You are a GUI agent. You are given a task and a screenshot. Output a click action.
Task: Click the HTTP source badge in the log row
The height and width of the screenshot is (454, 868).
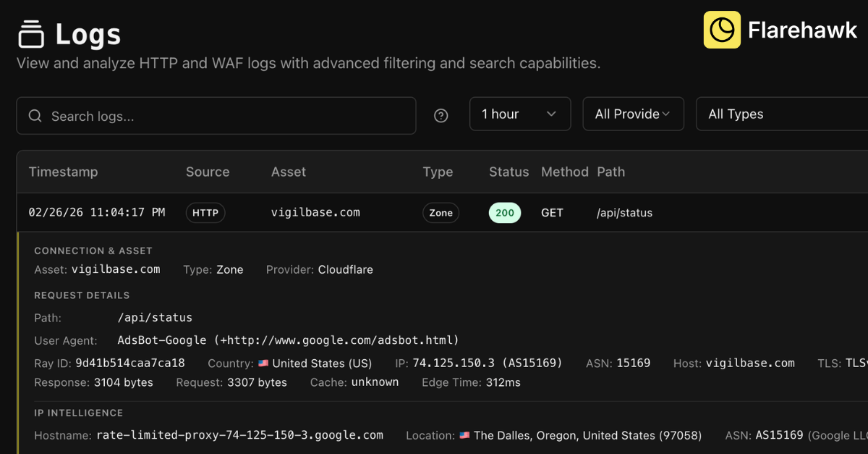tap(205, 212)
